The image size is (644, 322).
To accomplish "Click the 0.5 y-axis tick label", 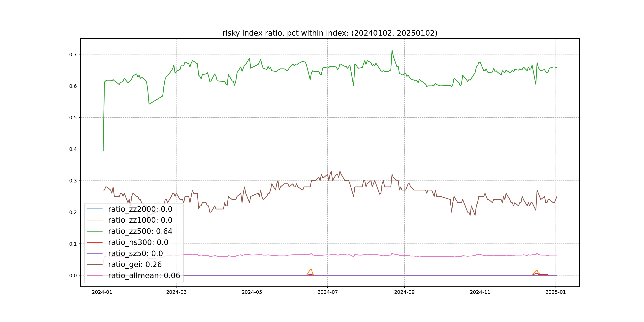I will pyautogui.click(x=73, y=117).
